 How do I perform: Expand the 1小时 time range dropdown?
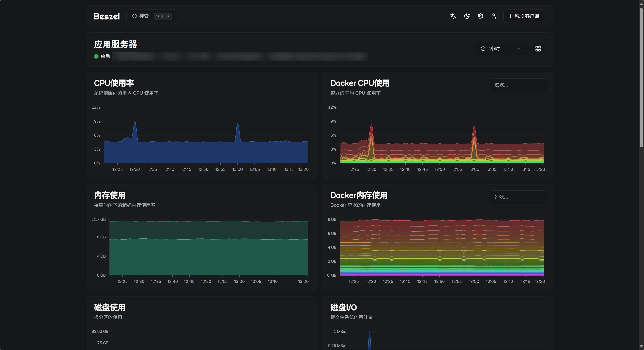point(501,49)
